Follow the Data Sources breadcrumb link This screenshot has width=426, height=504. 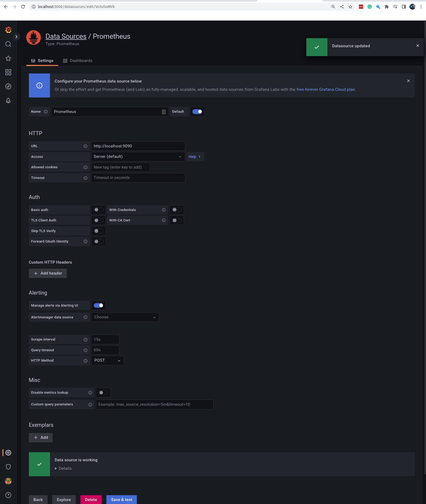tap(66, 36)
